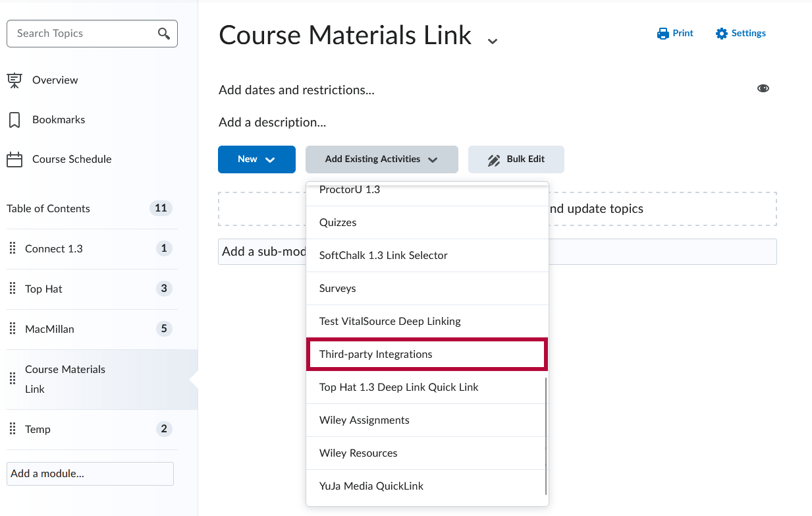Click the dropdown menu scrollbar
This screenshot has height=516, width=812.
pos(546,435)
